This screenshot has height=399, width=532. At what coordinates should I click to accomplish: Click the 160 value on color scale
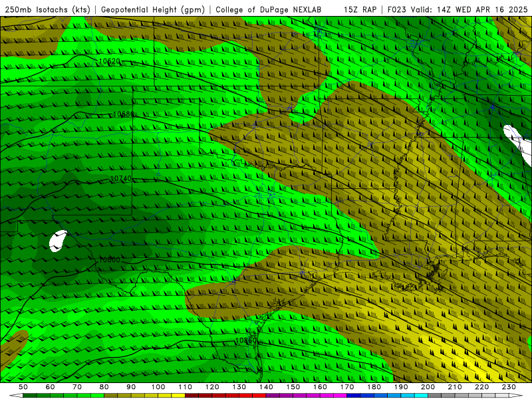click(x=320, y=387)
